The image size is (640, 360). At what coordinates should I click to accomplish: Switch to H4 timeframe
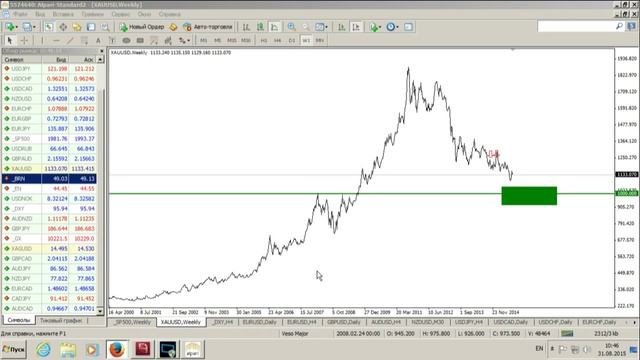click(278, 40)
